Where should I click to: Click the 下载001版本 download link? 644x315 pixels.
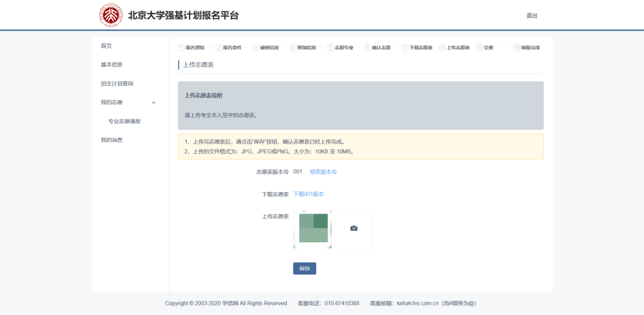click(x=309, y=194)
